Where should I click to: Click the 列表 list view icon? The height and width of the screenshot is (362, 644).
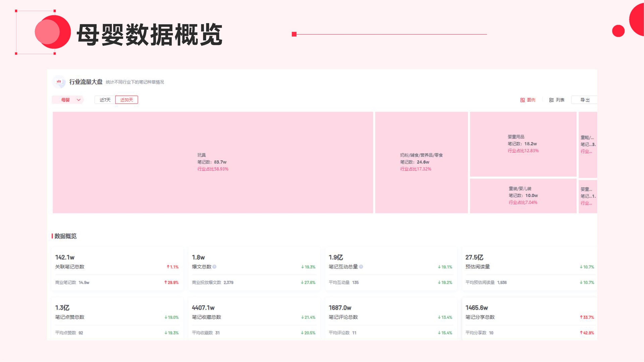(551, 100)
